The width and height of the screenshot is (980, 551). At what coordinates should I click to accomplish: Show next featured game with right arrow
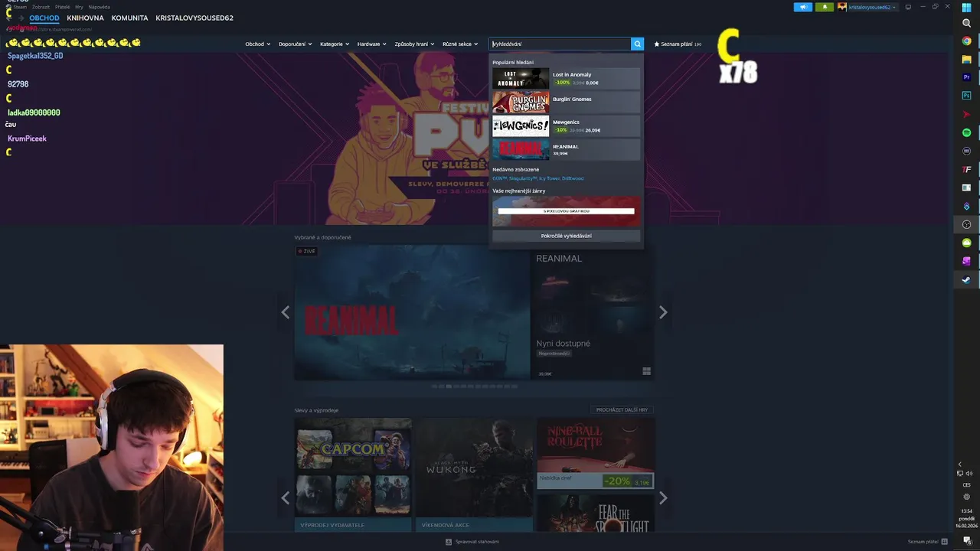point(663,312)
